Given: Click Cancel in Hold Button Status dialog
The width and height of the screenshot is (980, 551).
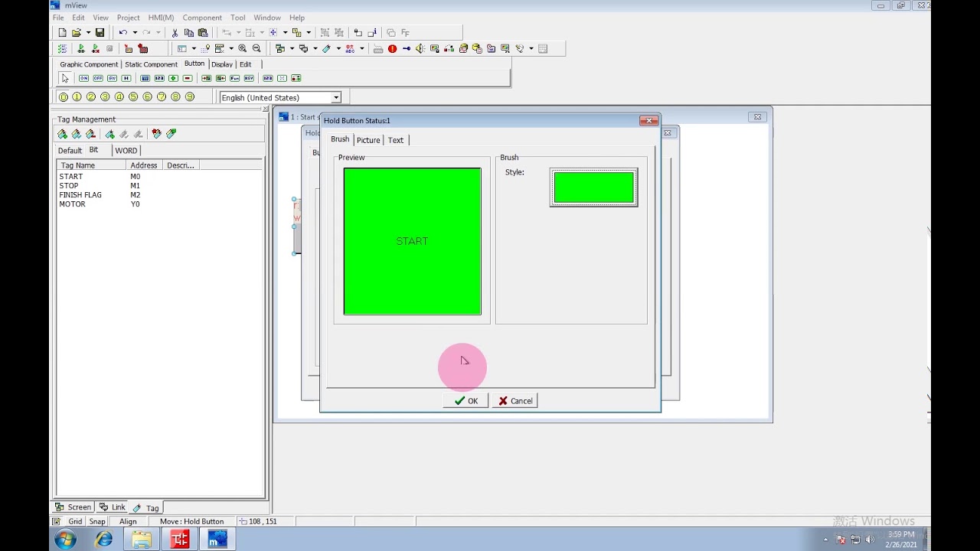Looking at the screenshot, I should coord(514,401).
